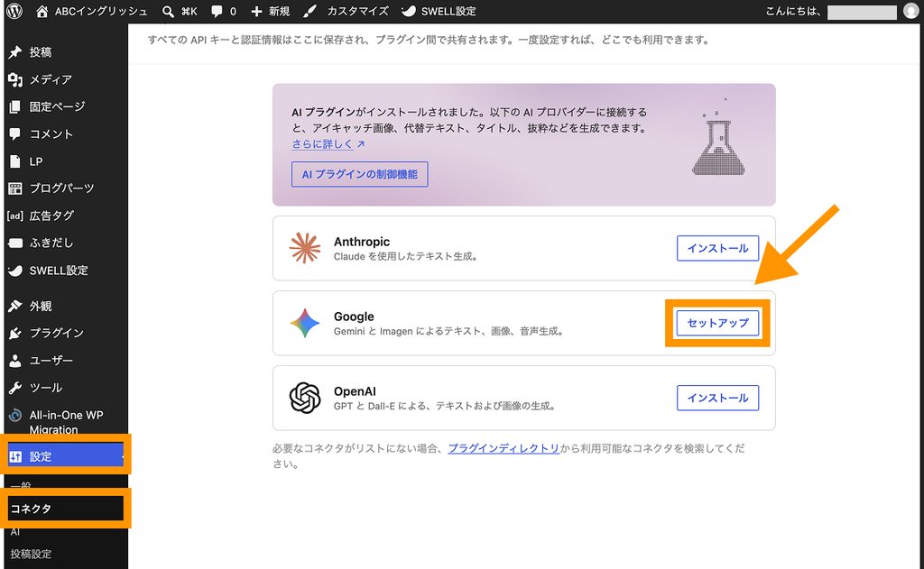
Task: Open the メディア sidebar icon
Action: (x=15, y=79)
